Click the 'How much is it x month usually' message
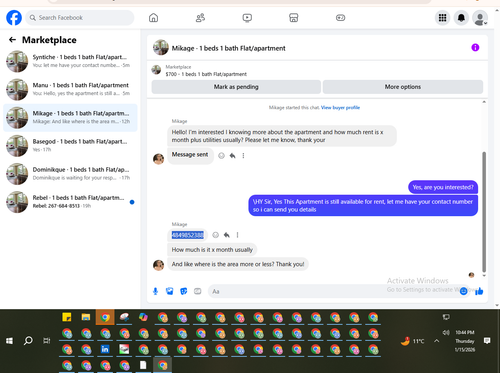500x373 pixels. tap(212, 250)
